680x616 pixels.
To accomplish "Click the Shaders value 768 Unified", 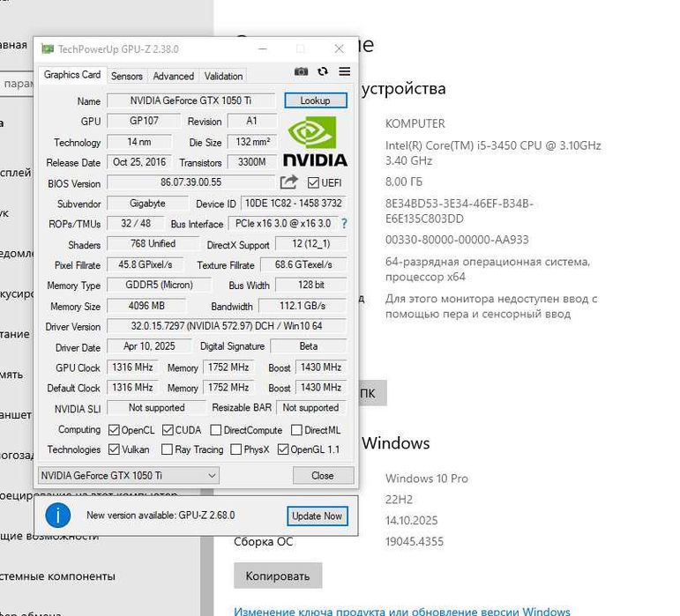I will click(x=153, y=244).
